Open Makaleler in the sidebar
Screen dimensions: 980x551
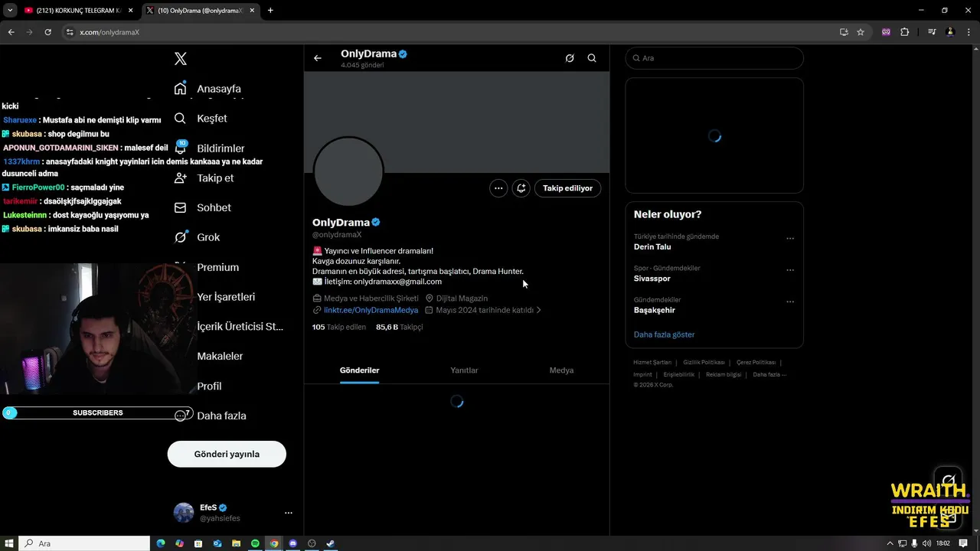coord(220,357)
